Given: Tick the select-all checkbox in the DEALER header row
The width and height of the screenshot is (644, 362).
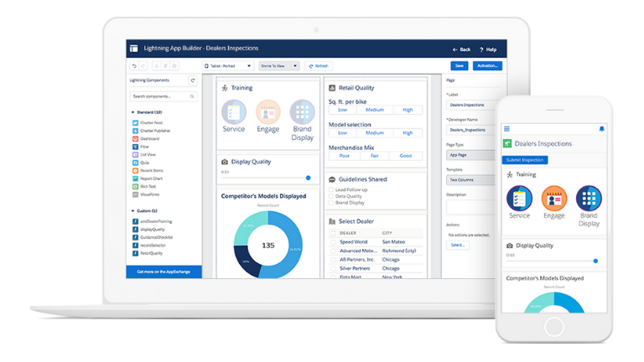Looking at the screenshot, I should coord(333,233).
